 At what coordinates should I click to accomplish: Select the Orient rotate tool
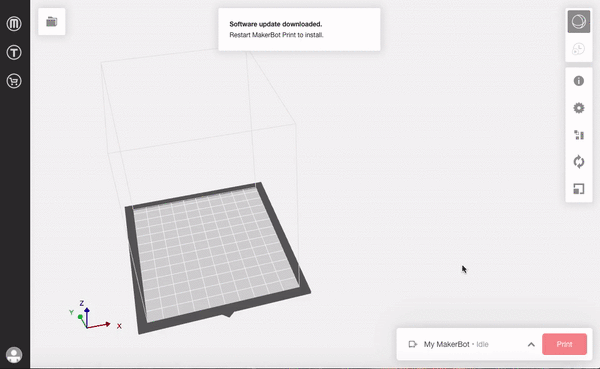pyautogui.click(x=579, y=162)
